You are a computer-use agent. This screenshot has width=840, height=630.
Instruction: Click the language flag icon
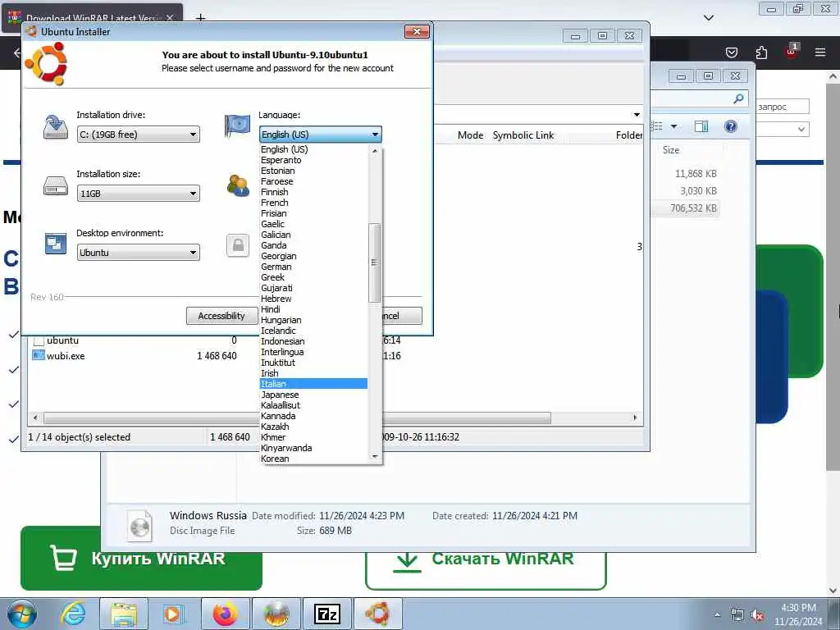[237, 126]
